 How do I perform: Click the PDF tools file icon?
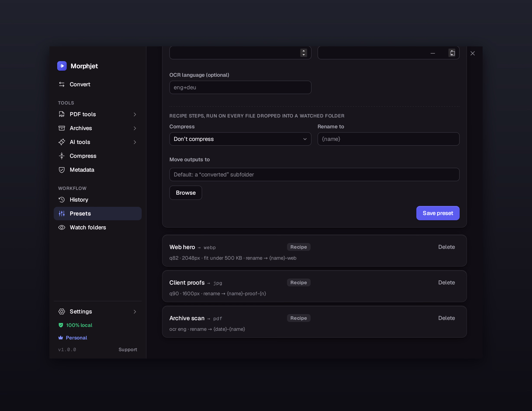click(x=62, y=114)
